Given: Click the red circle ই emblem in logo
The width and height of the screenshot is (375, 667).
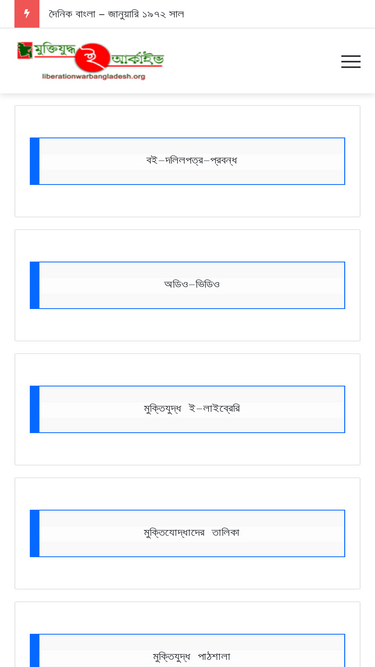Looking at the screenshot, I should pyautogui.click(x=91, y=58).
